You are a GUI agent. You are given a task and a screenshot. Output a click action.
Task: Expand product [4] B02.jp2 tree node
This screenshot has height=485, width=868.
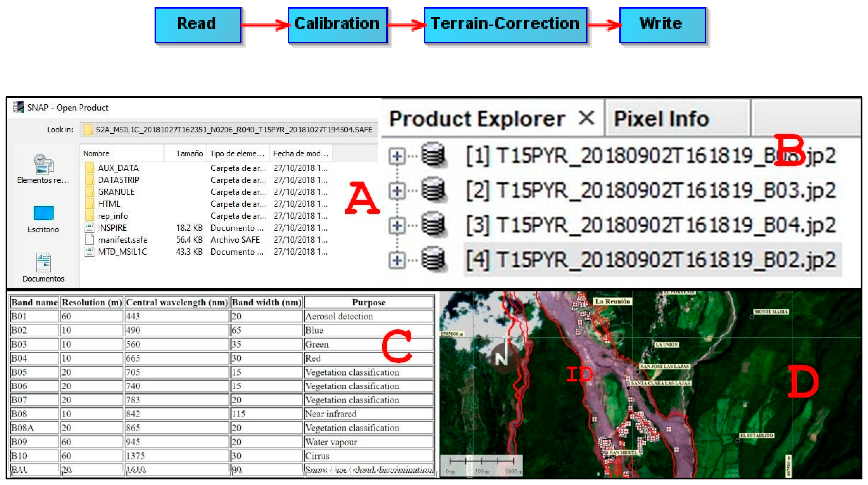(x=397, y=260)
